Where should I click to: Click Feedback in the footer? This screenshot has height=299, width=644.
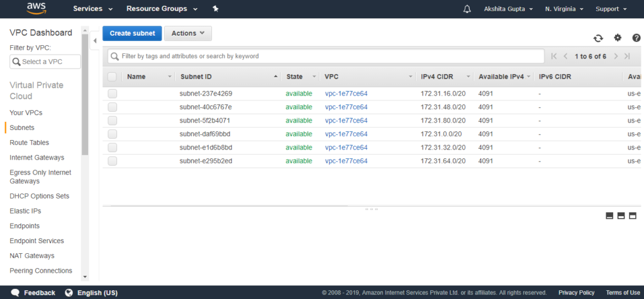(x=40, y=293)
